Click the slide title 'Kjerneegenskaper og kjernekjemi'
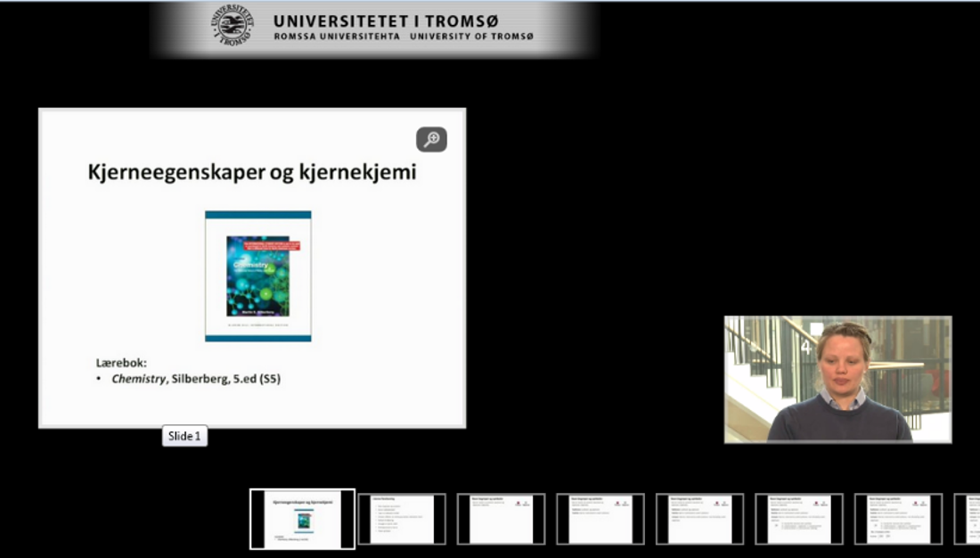Image resolution: width=980 pixels, height=558 pixels. [x=251, y=172]
